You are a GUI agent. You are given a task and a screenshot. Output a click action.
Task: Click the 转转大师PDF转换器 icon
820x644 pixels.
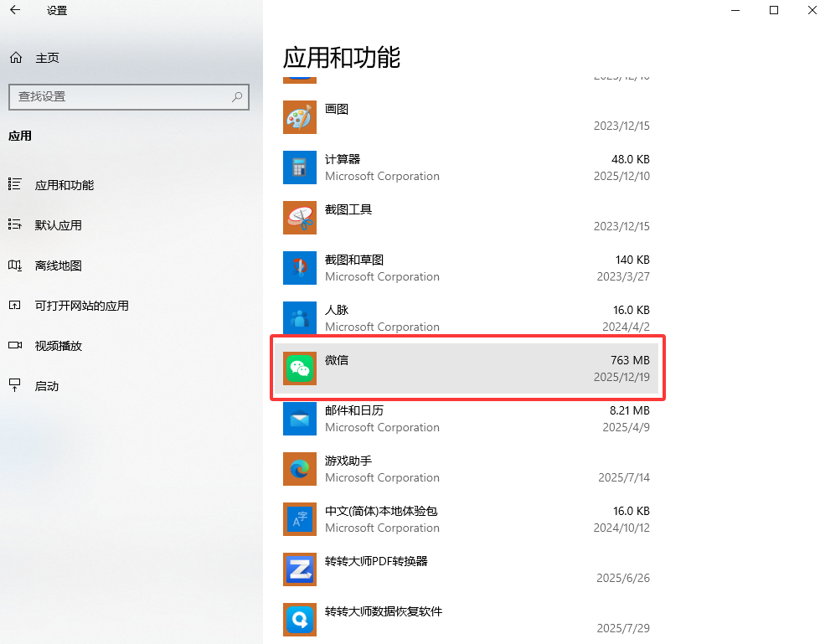point(299,569)
